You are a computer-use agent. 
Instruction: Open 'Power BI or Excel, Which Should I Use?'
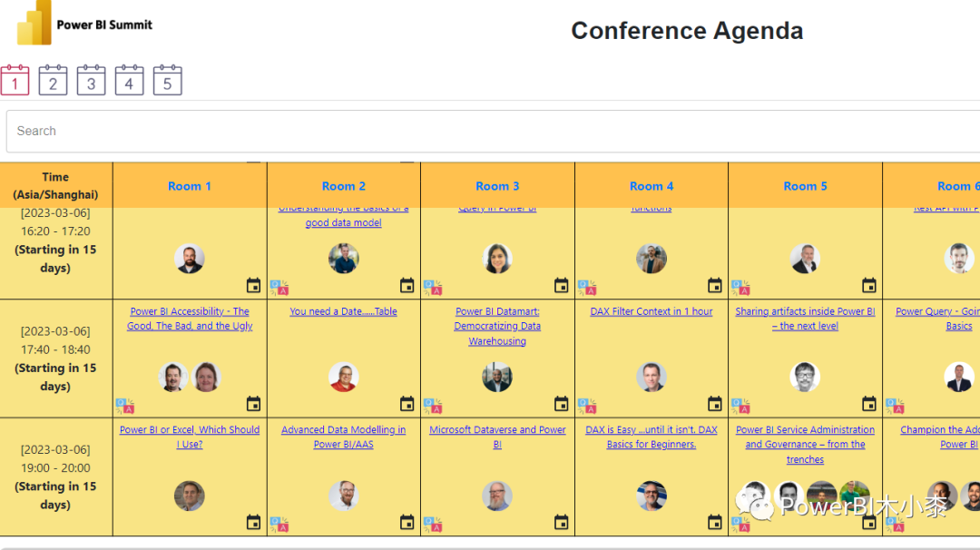pos(190,437)
